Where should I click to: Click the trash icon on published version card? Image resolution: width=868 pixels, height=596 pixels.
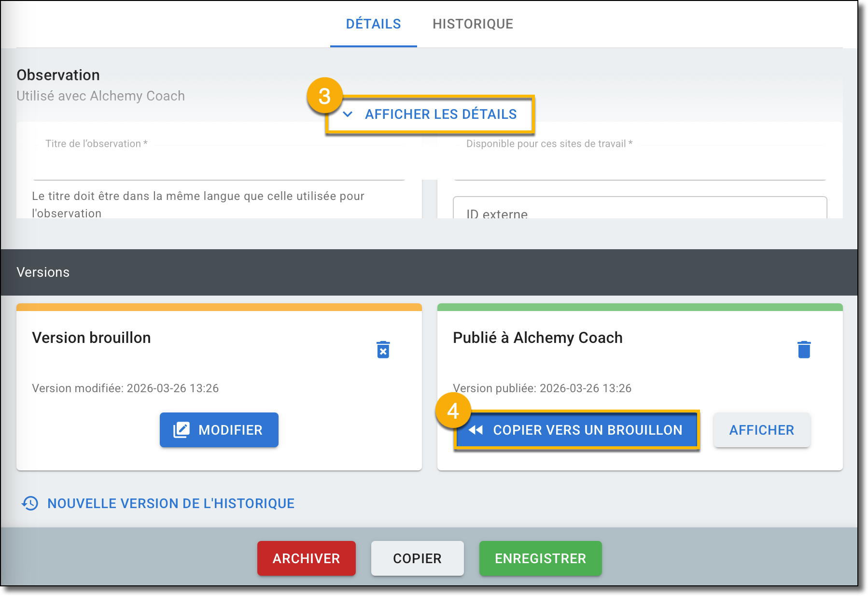tap(804, 350)
